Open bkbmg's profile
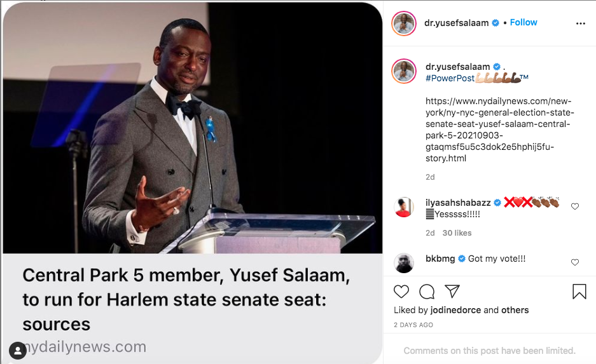The height and width of the screenshot is (364, 596). (x=440, y=259)
